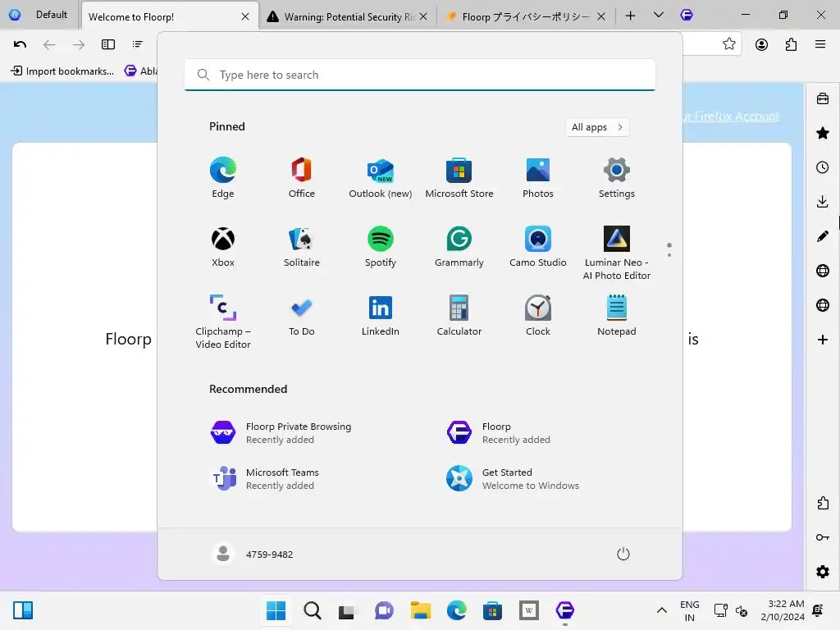Open Grammarly app

point(459,246)
